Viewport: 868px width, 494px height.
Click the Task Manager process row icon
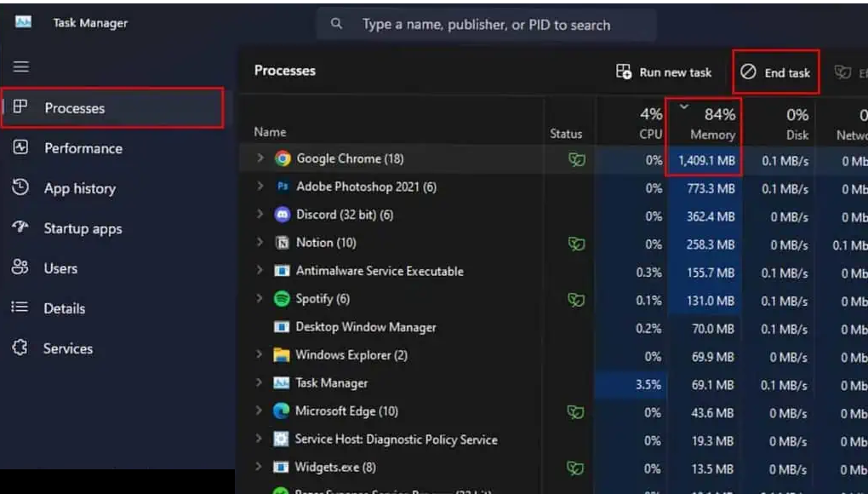pos(281,382)
